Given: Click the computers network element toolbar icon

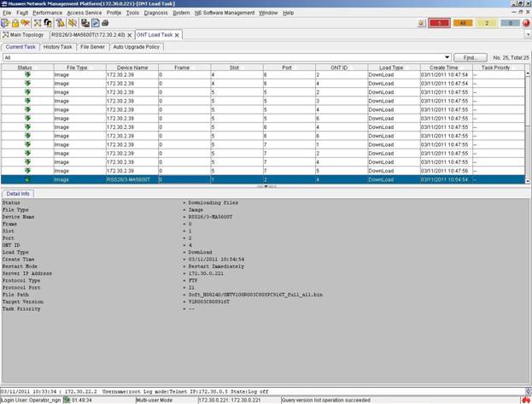Looking at the screenshot, I should click(85, 23).
